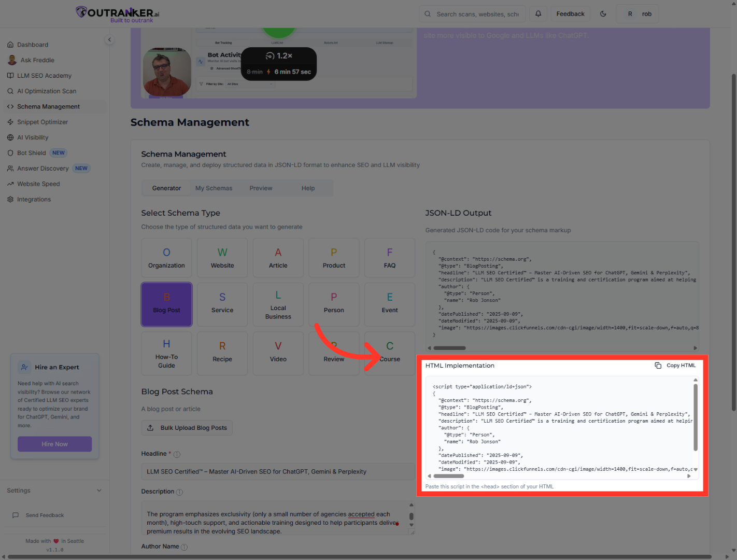Screen dimensions: 737x560
Task: Collapse the left sidebar
Action: tap(109, 39)
